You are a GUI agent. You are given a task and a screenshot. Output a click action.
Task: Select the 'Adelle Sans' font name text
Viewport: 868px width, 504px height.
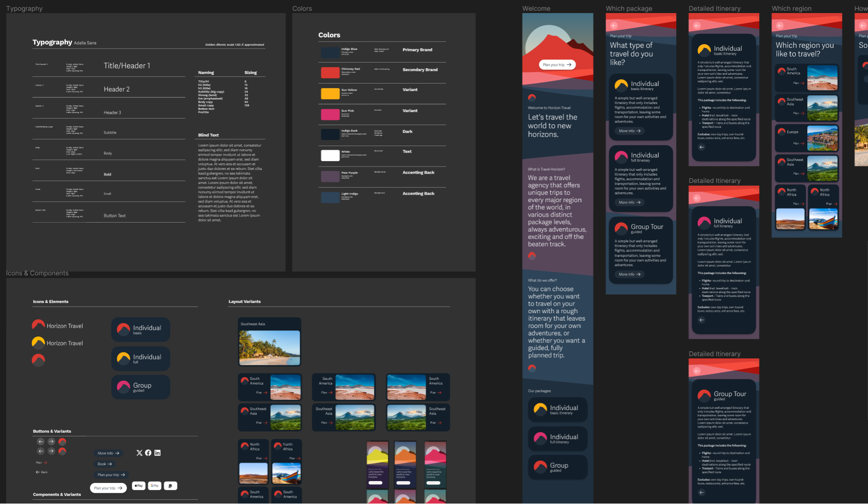85,43
